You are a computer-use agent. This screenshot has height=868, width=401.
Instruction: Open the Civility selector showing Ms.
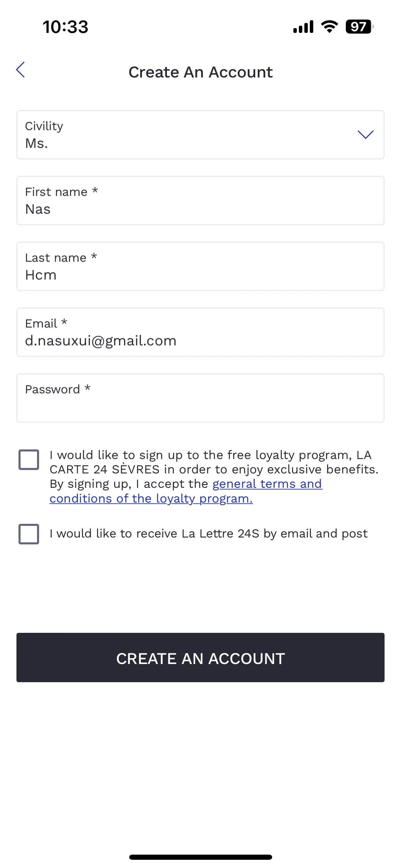(200, 135)
